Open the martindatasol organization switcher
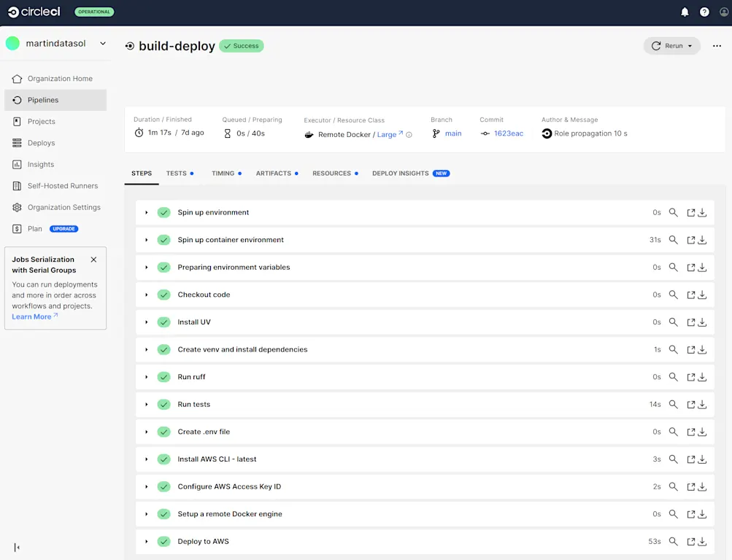 [55, 43]
